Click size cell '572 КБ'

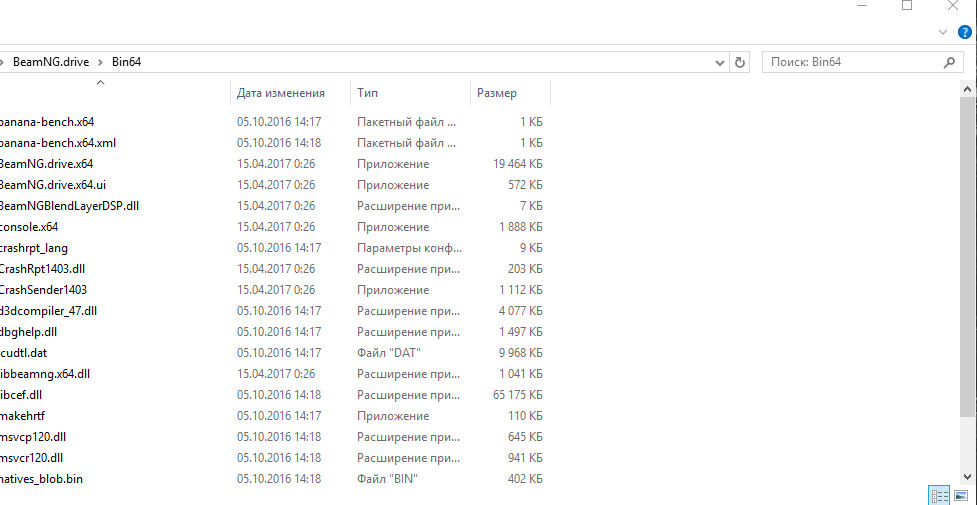525,185
